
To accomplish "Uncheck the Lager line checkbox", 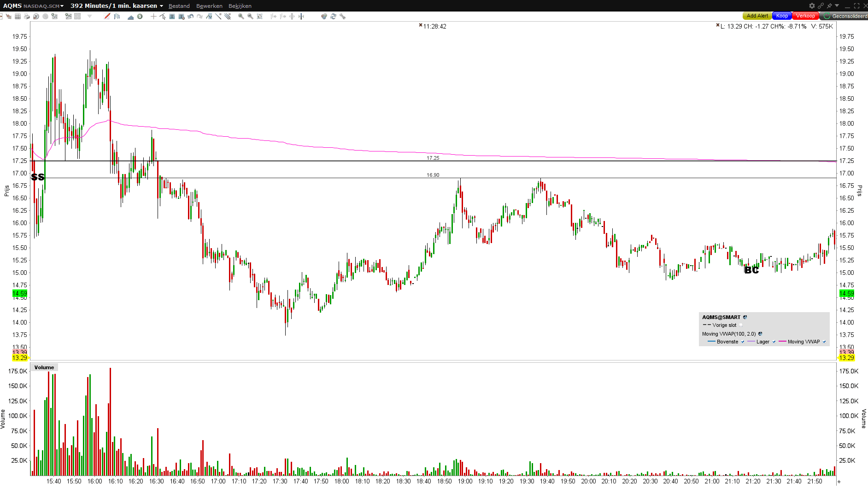I will point(774,342).
